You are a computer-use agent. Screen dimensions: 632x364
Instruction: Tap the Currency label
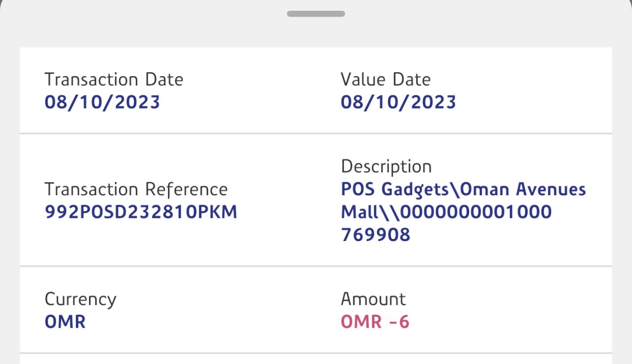pyautogui.click(x=80, y=300)
